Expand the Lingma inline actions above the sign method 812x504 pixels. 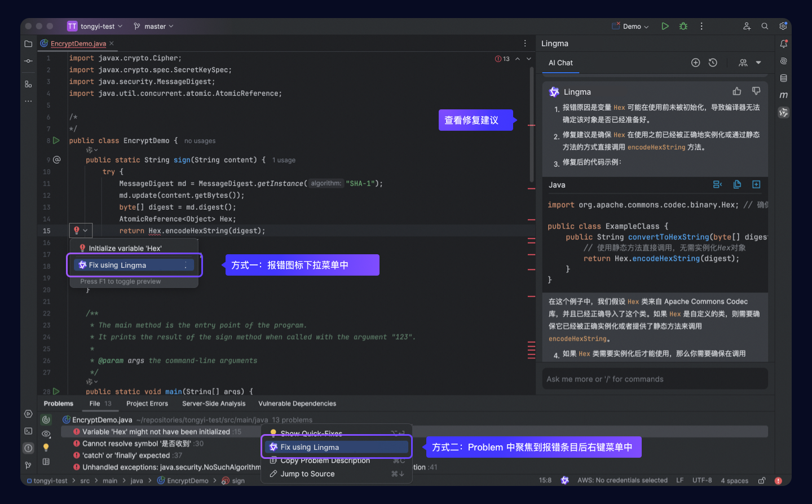[x=91, y=150]
